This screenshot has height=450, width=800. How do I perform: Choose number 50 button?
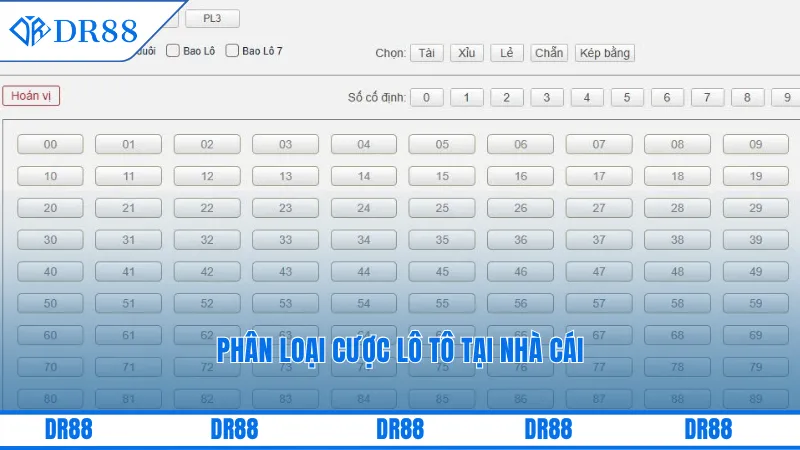coord(50,303)
